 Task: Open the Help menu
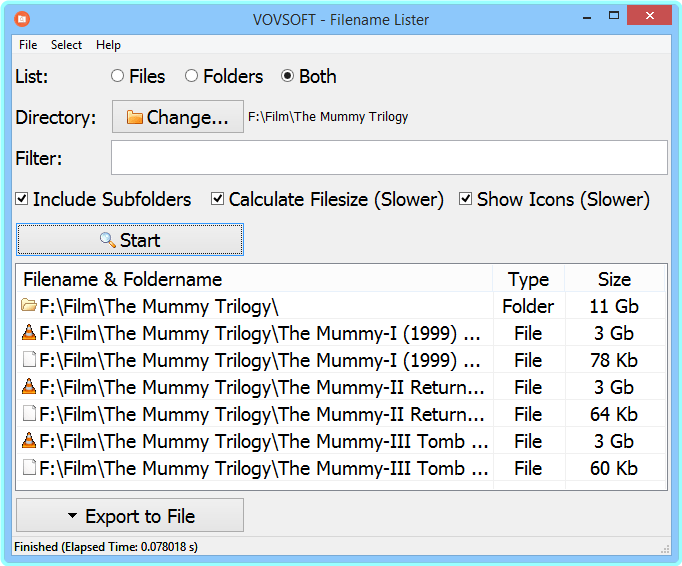click(x=108, y=45)
